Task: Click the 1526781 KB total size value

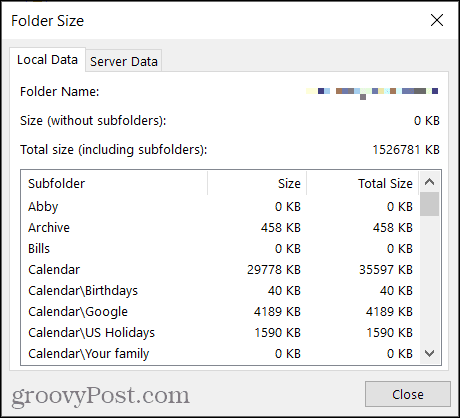Action: [406, 150]
